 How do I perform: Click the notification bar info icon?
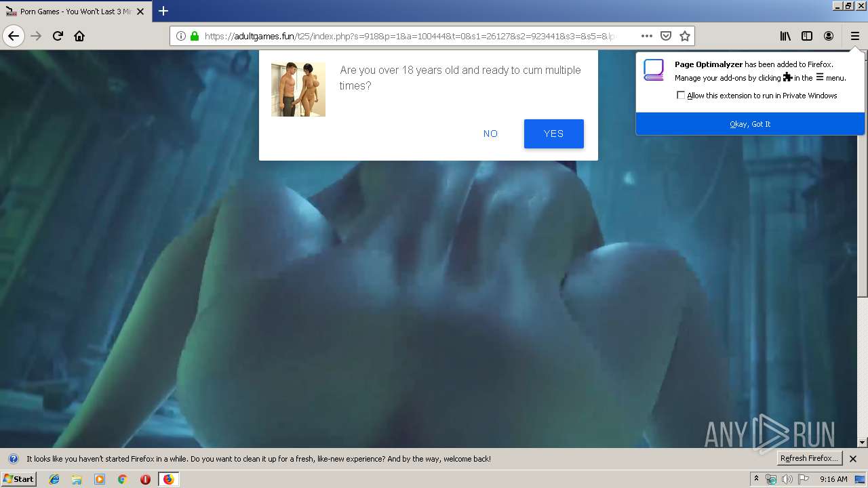(13, 459)
